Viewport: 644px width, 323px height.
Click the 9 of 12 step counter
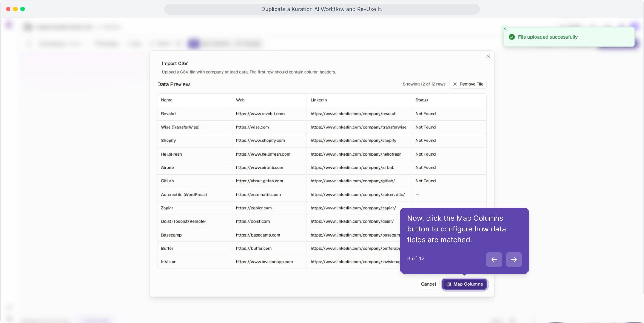[x=416, y=259]
